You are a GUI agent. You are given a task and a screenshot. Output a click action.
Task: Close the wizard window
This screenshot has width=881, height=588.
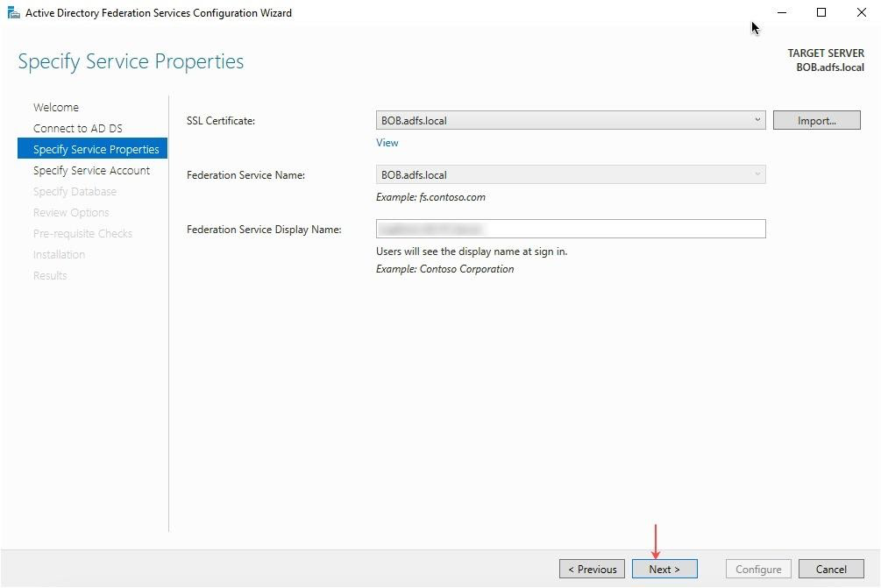coord(862,12)
